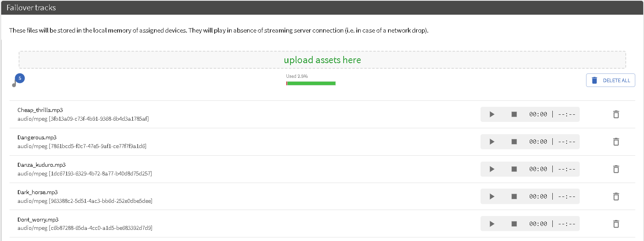Stop the Cheap_thrills.mp3 track

click(514, 114)
